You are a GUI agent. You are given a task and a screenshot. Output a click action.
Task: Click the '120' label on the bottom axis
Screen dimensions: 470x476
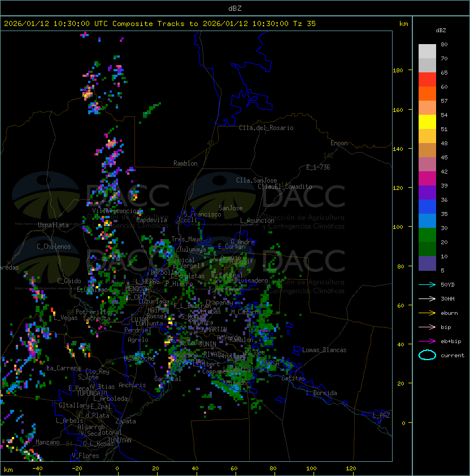pyautogui.click(x=351, y=469)
